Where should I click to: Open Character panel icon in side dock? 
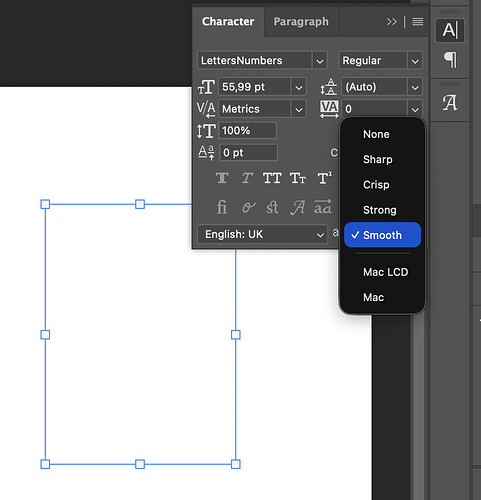tap(450, 30)
